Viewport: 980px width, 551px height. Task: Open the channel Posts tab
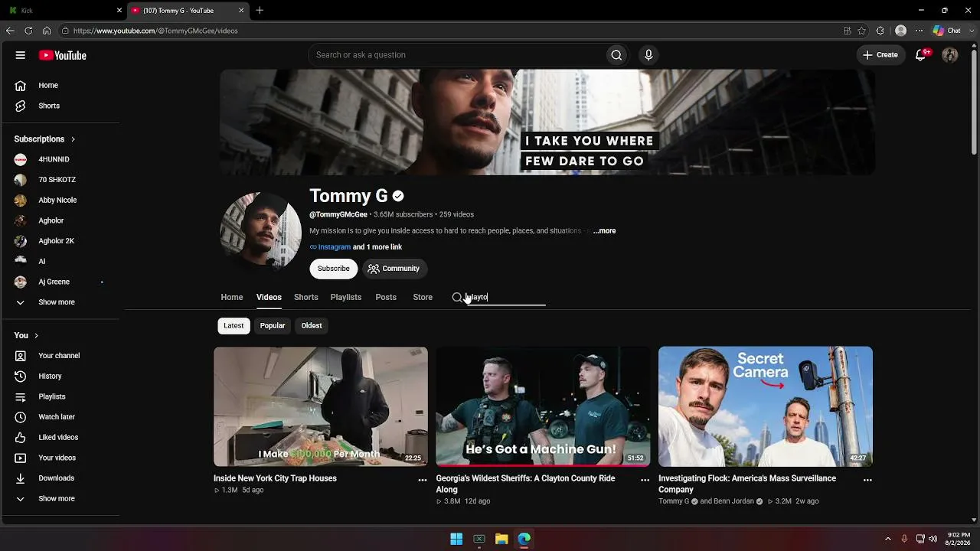pos(386,297)
